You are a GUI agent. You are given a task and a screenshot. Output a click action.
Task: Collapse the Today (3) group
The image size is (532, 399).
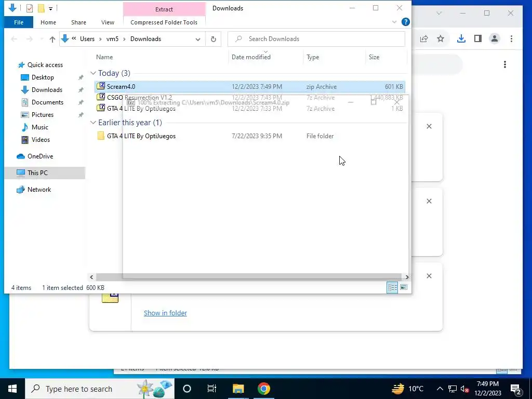pyautogui.click(x=93, y=73)
